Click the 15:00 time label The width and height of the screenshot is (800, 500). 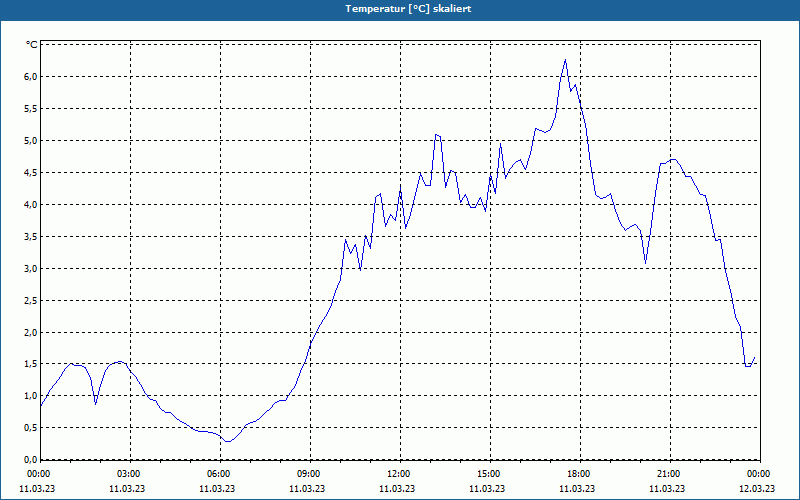tap(489, 474)
